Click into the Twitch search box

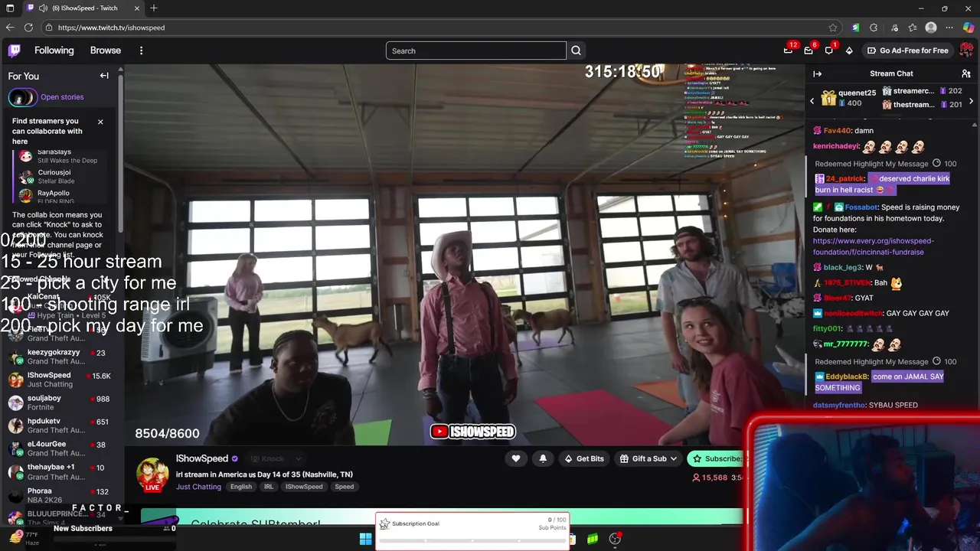pyautogui.click(x=475, y=51)
